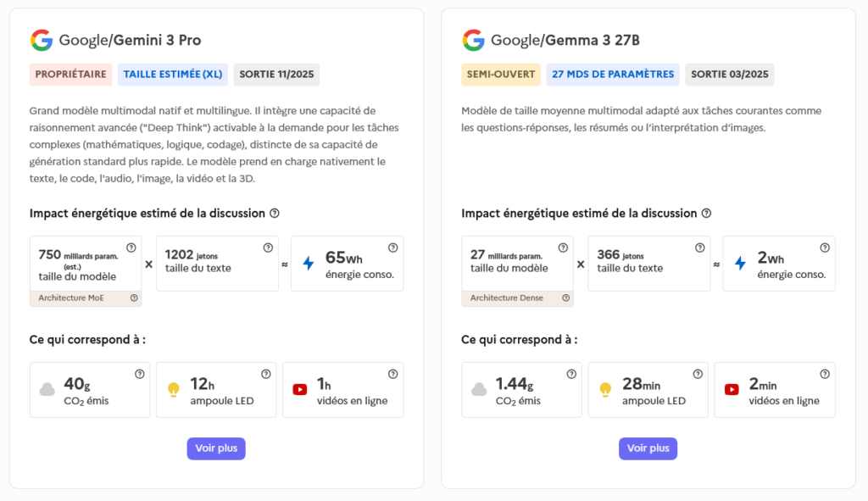Click the TAILLE ESTIMÉE (XL) tag
The image size is (868, 501).
tap(173, 75)
